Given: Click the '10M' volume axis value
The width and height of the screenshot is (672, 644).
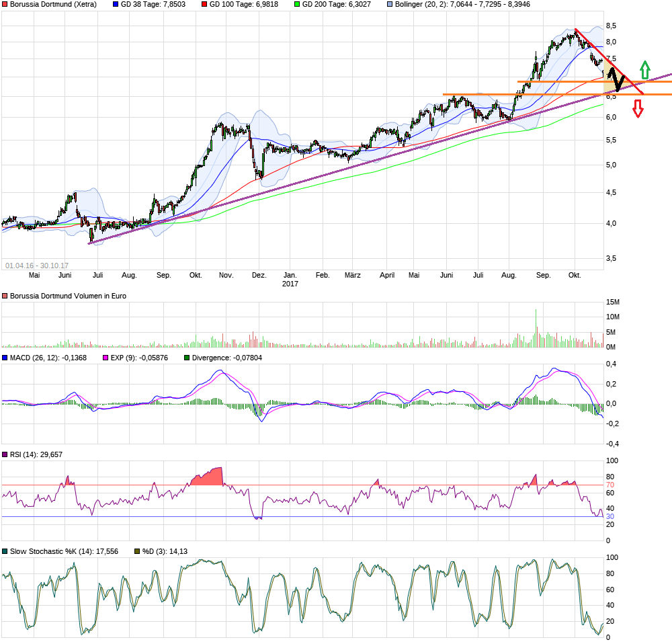Looking at the screenshot, I should click(612, 317).
